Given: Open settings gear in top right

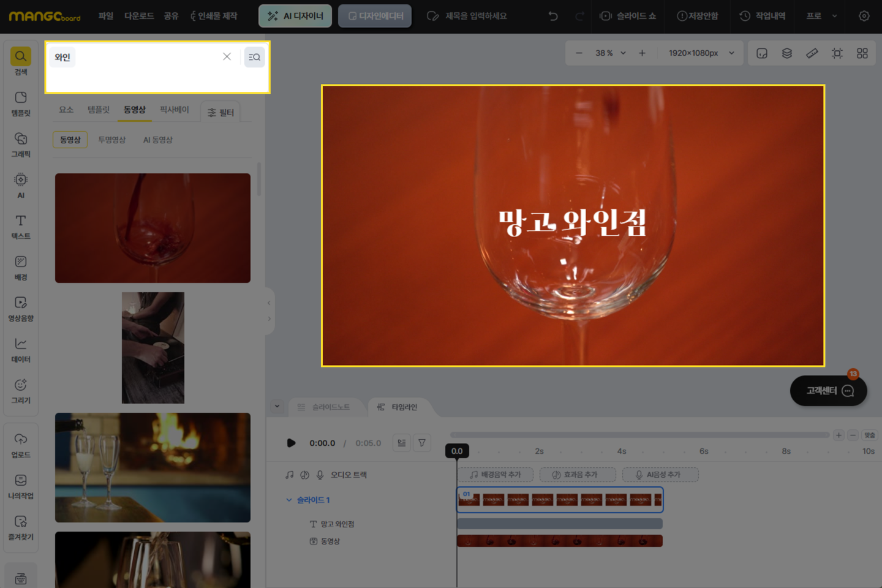Looking at the screenshot, I should point(864,16).
